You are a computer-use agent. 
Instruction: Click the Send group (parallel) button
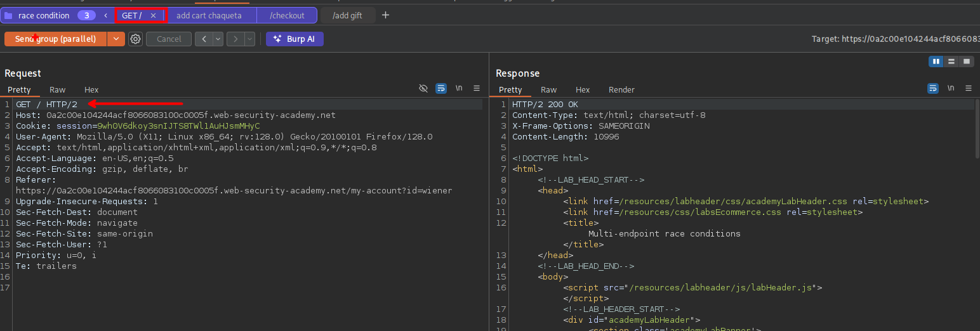pyautogui.click(x=56, y=39)
